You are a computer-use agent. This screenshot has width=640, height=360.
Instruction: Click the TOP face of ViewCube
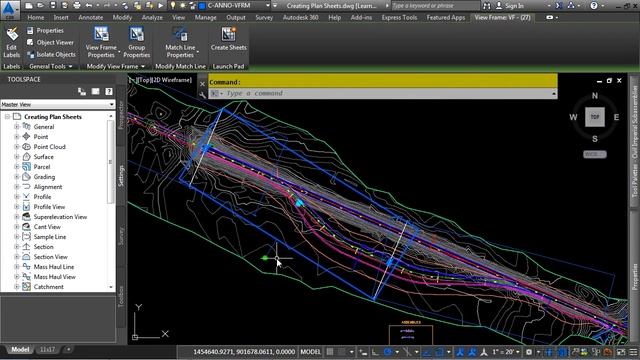(x=595, y=117)
